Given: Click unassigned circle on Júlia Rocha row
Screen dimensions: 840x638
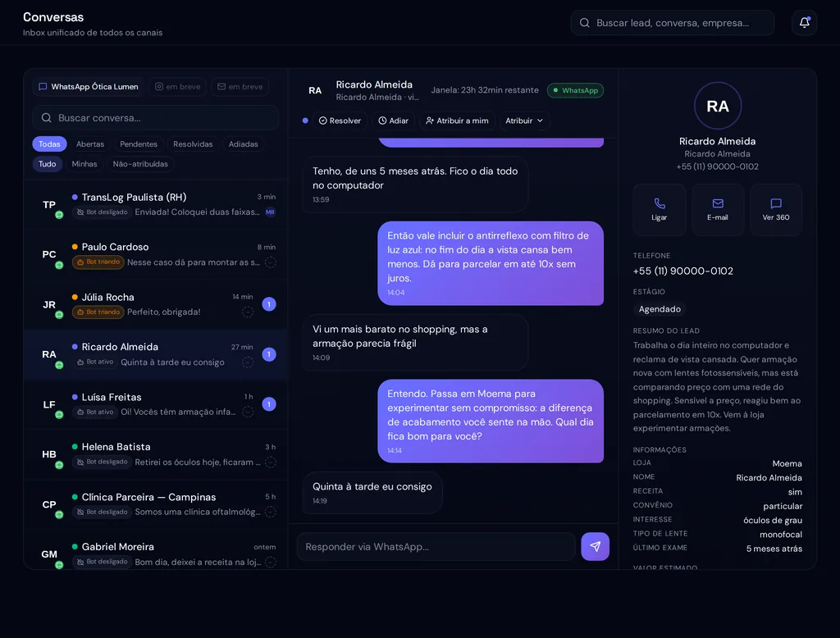Looking at the screenshot, I should (x=248, y=312).
